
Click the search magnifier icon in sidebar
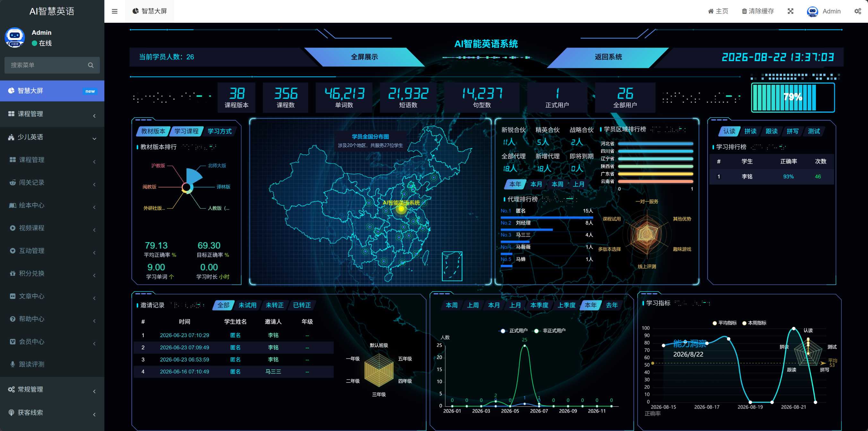(91, 65)
